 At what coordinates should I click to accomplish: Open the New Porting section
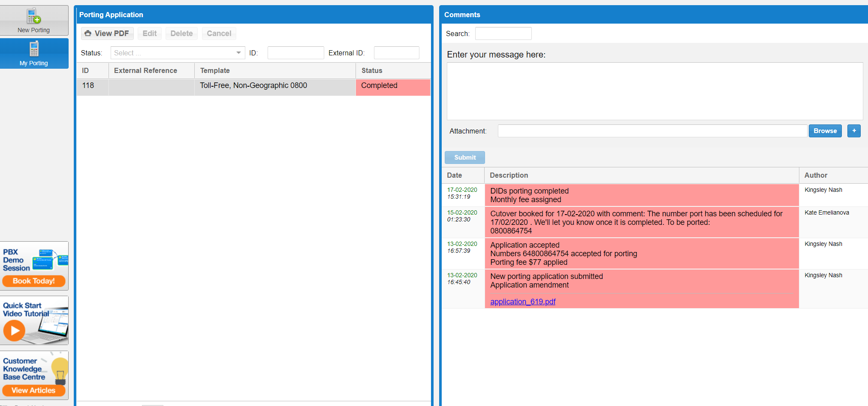(34, 20)
